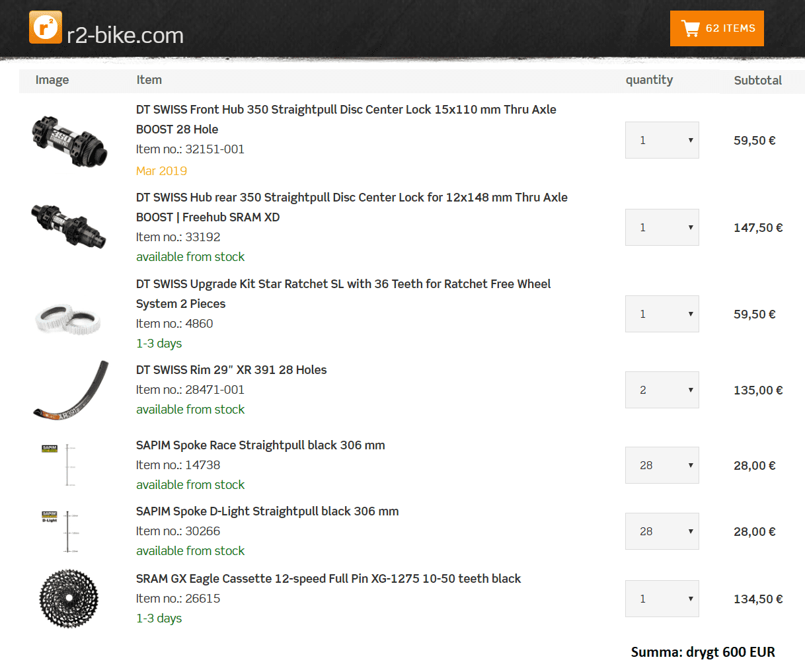The width and height of the screenshot is (805, 672).
Task: Click the r2-bike.com orange logo icon
Action: pyautogui.click(x=46, y=28)
